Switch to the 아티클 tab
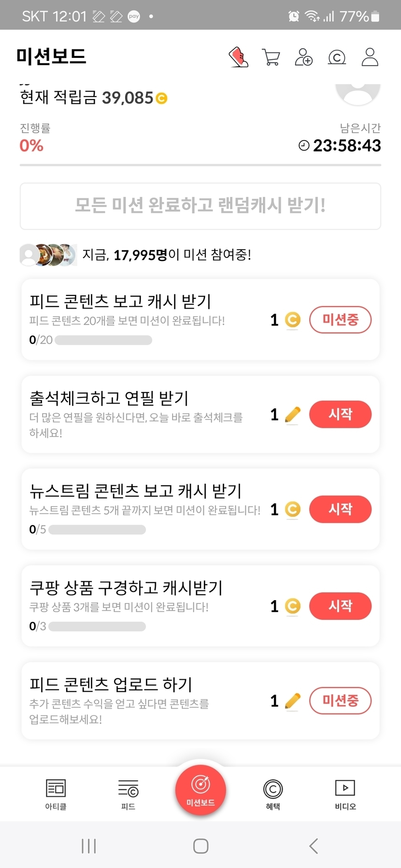 tap(56, 794)
